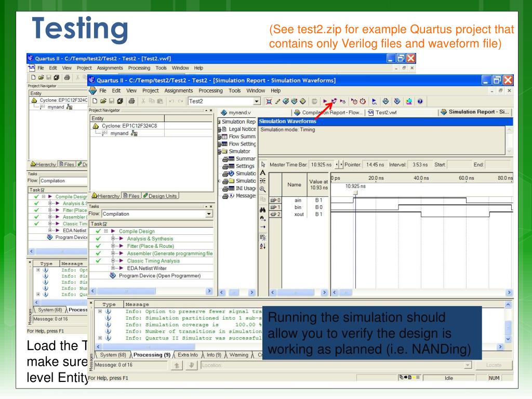Image resolution: width=532 pixels, height=399 pixels.
Task: Select the Text tool 'A' in waveform toolbar
Action: coord(263,172)
